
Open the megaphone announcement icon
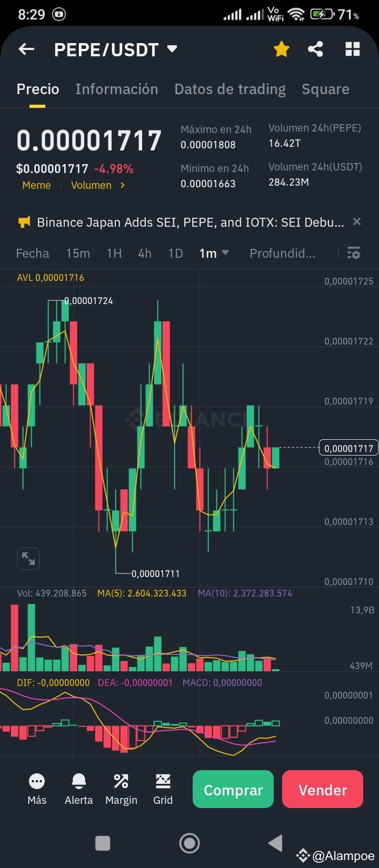(24, 223)
